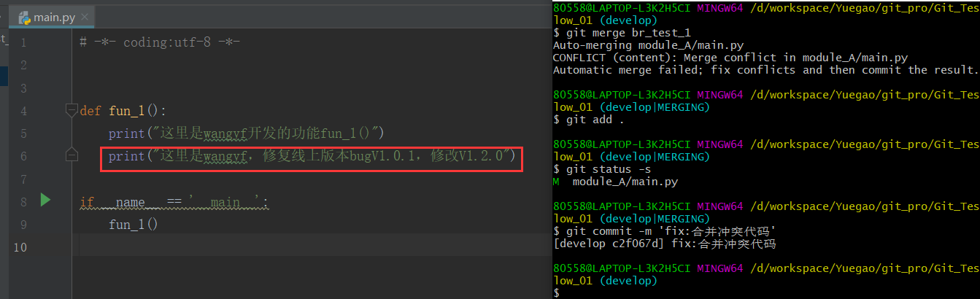Click line number 1 in the gutter
Screen dimensions: 980x299
pos(23,43)
